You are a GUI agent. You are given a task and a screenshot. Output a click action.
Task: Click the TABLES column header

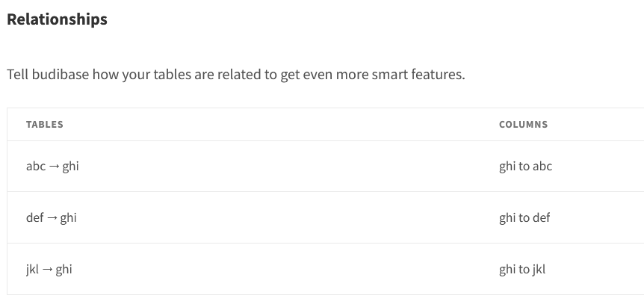pyautogui.click(x=44, y=124)
